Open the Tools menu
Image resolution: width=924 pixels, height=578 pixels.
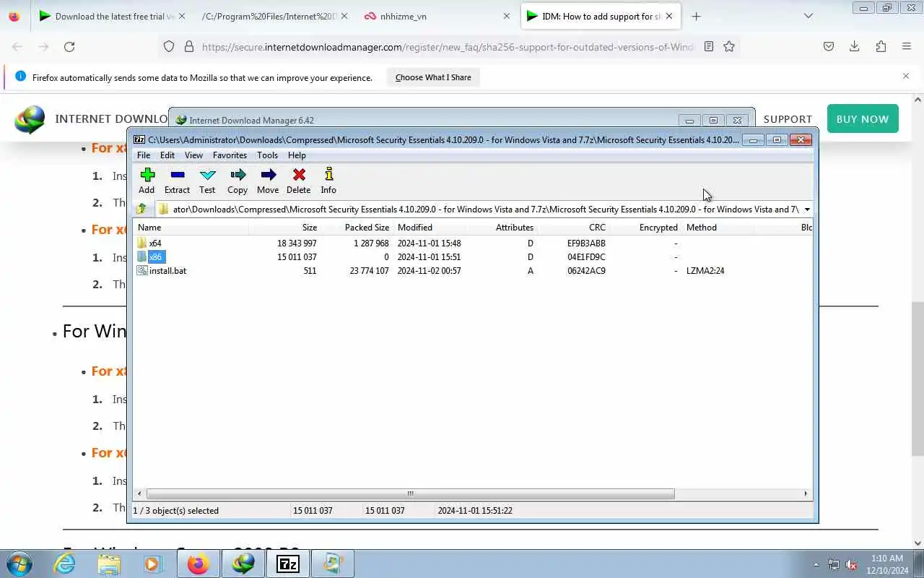[267, 155]
